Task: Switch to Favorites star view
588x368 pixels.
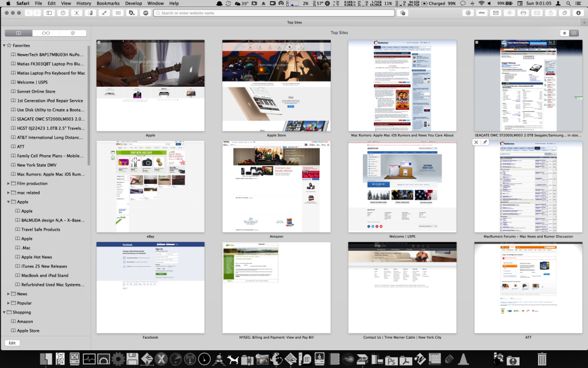Action: 564,33
